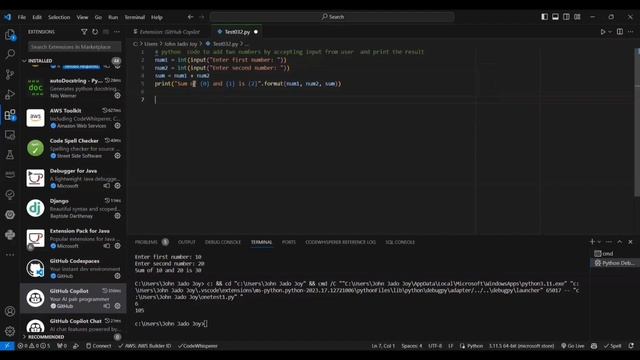Screen dimensions: 640x360
Task: Open Source Control view in activity bar
Action: click(10, 74)
